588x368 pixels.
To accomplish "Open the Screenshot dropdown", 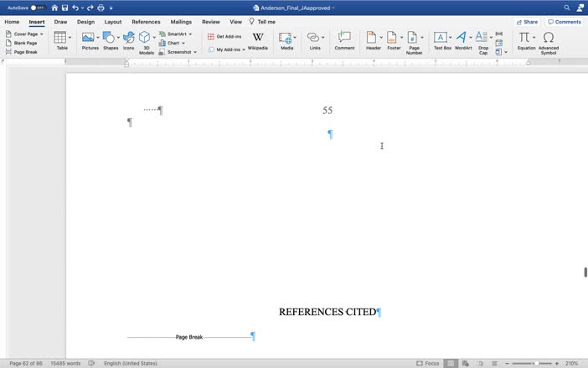I will [x=195, y=52].
